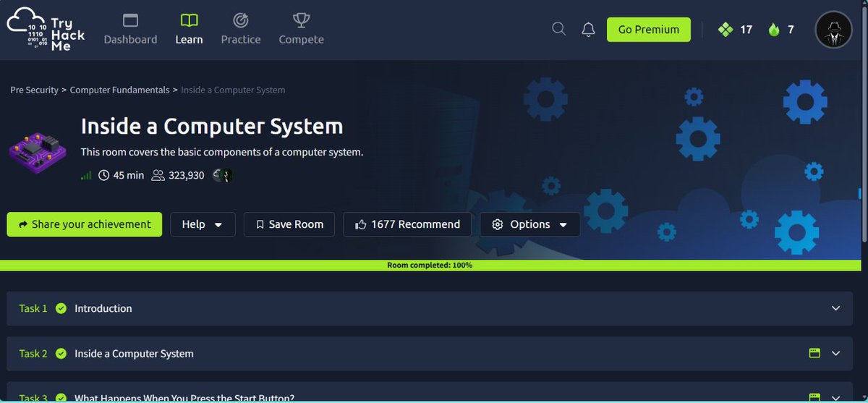The image size is (868, 403).
Task: Click Share your achievement button
Action: click(x=85, y=224)
